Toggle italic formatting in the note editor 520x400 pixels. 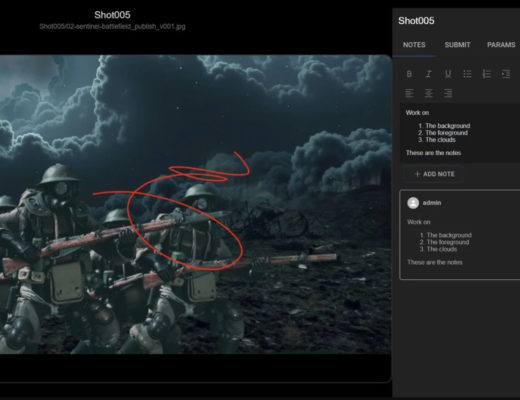click(428, 74)
